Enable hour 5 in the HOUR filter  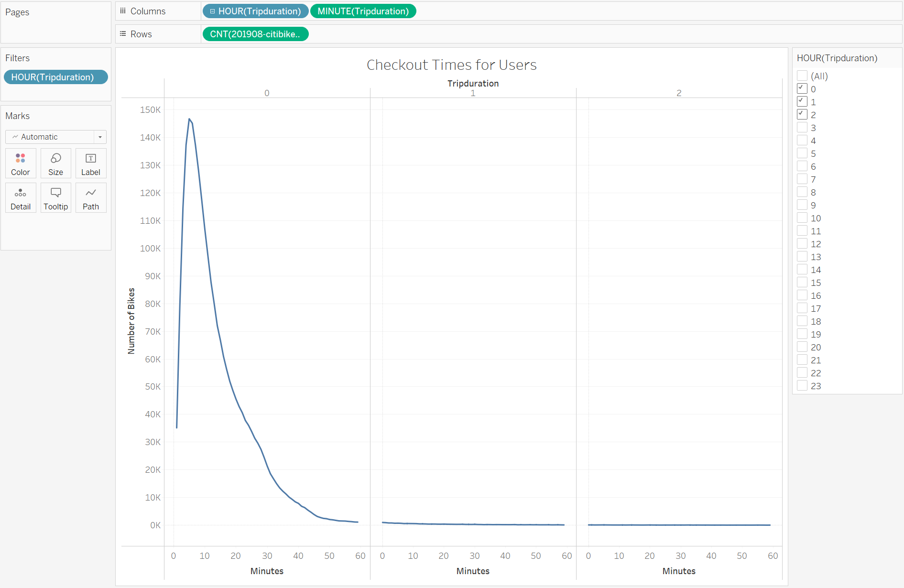pyautogui.click(x=802, y=153)
